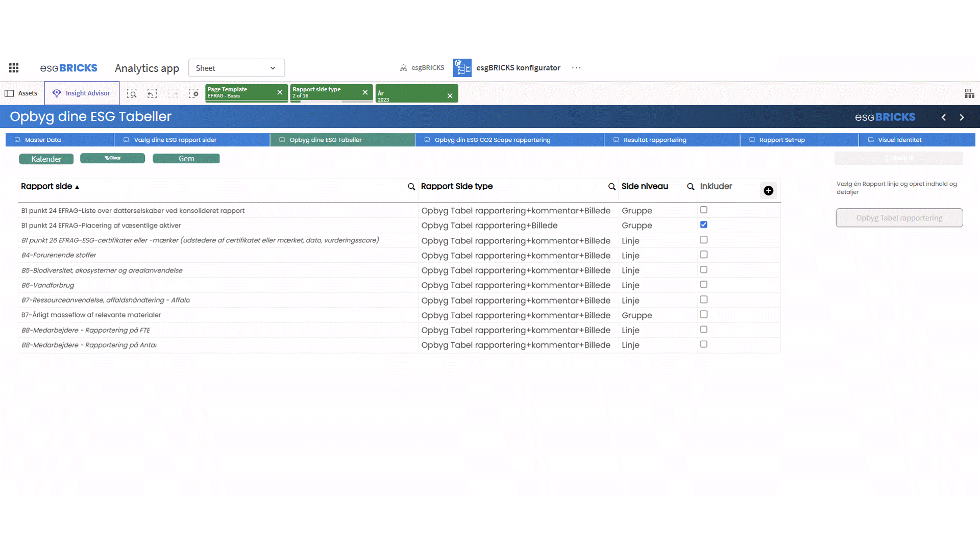The width and height of the screenshot is (980, 551).
Task: Open the esgBRICKS konfigurator app icon
Action: pos(462,68)
